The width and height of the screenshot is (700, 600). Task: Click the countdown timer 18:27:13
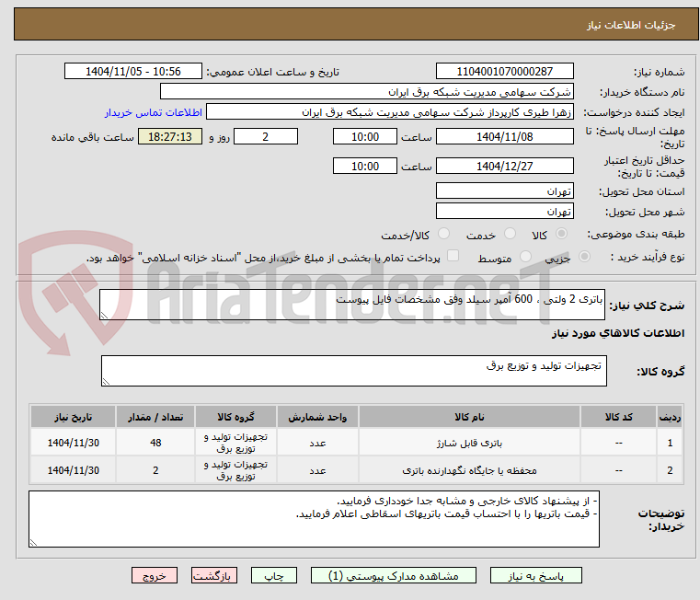click(169, 136)
